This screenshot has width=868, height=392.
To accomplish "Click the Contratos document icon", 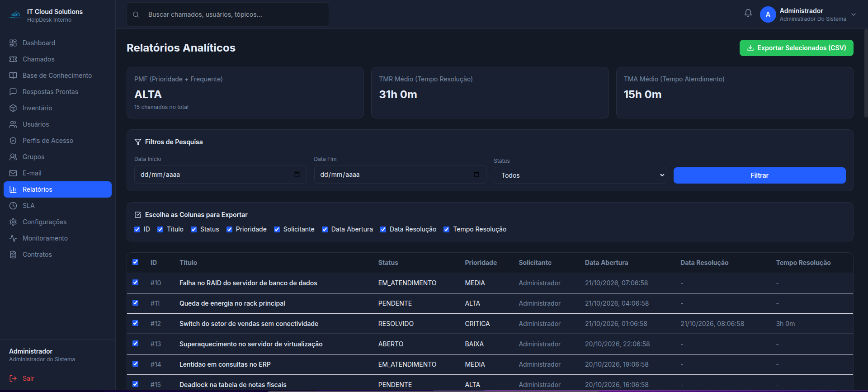I will [x=13, y=255].
